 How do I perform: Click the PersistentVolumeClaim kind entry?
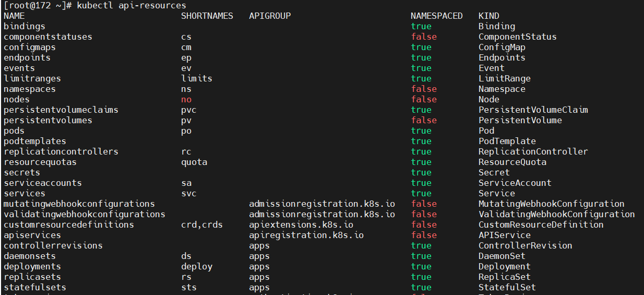(533, 110)
